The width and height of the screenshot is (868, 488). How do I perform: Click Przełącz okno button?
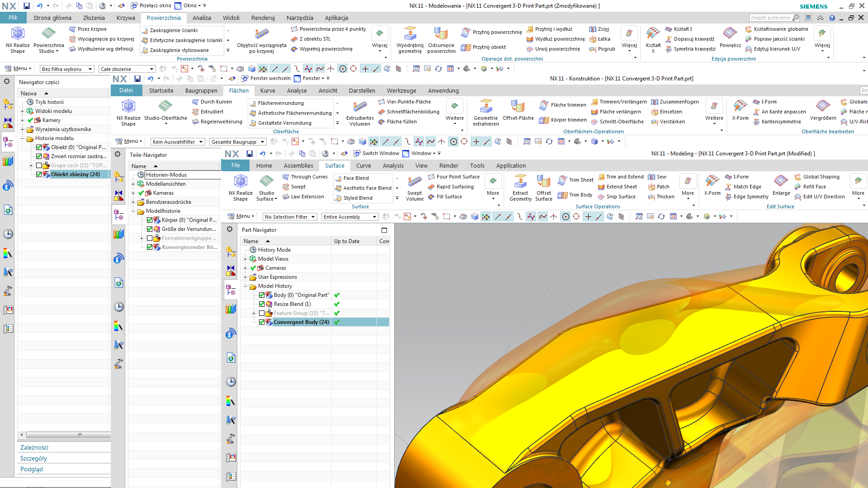(x=151, y=5)
